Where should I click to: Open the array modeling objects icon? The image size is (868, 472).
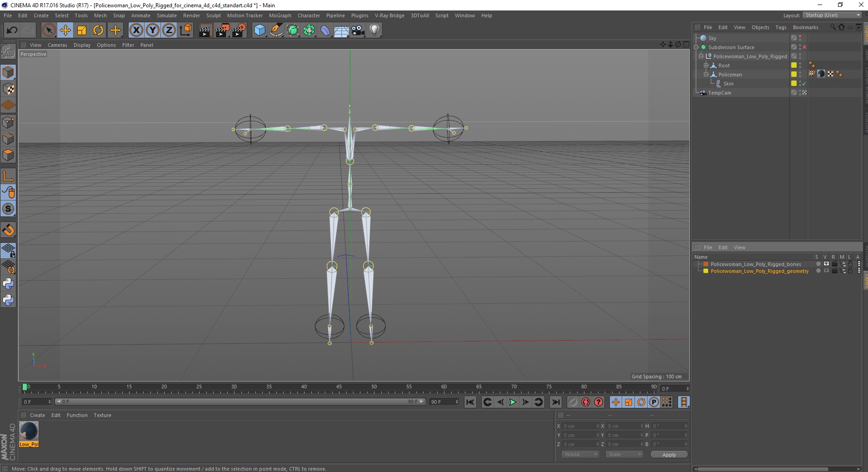tap(309, 30)
